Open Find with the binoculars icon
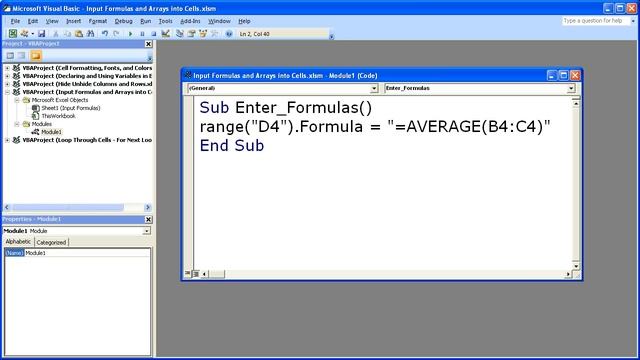The width and height of the screenshot is (640, 360). (90, 33)
